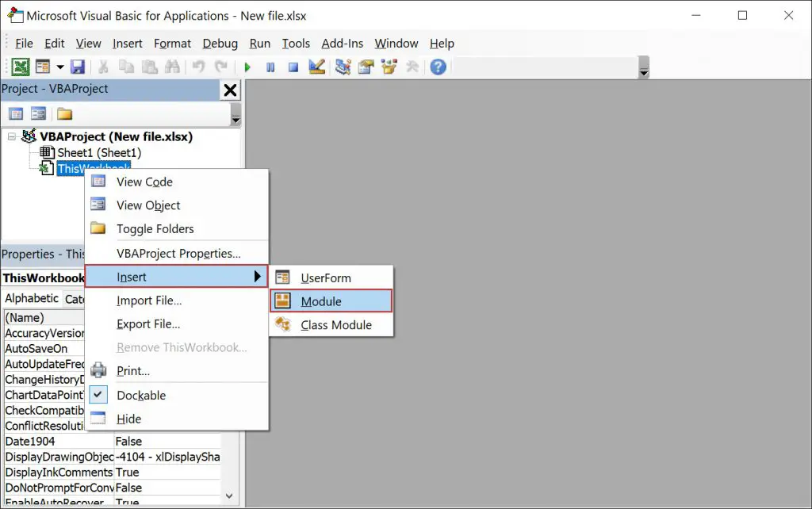Viewport: 812px width, 509px height.
Task: Click the Cut scissors icon
Action: (103, 67)
